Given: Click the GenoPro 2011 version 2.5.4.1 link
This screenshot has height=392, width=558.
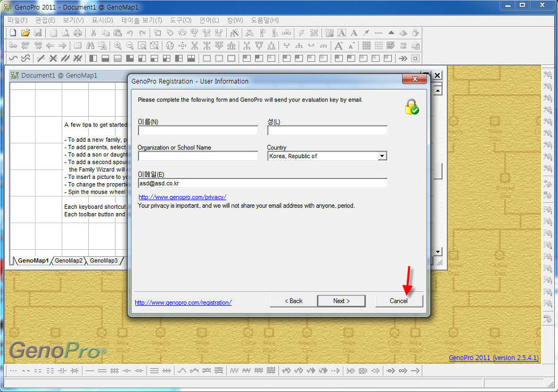Looking at the screenshot, I should (x=494, y=358).
